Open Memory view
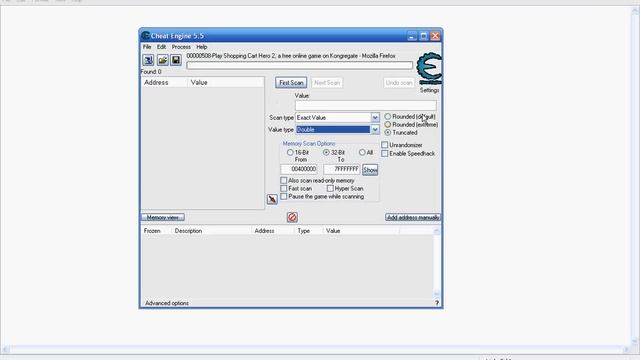640x360 pixels. (x=163, y=217)
